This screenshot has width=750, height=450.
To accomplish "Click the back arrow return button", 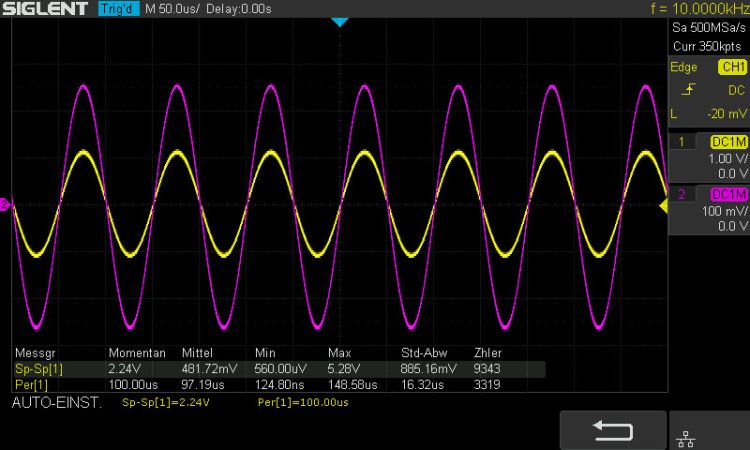I will (612, 430).
